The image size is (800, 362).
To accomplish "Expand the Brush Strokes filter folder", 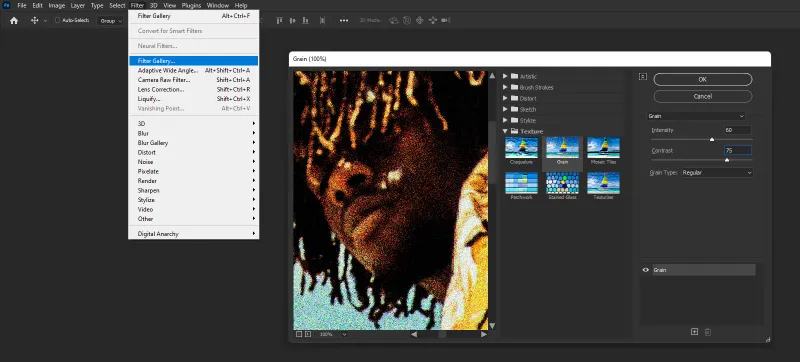I will click(x=505, y=87).
